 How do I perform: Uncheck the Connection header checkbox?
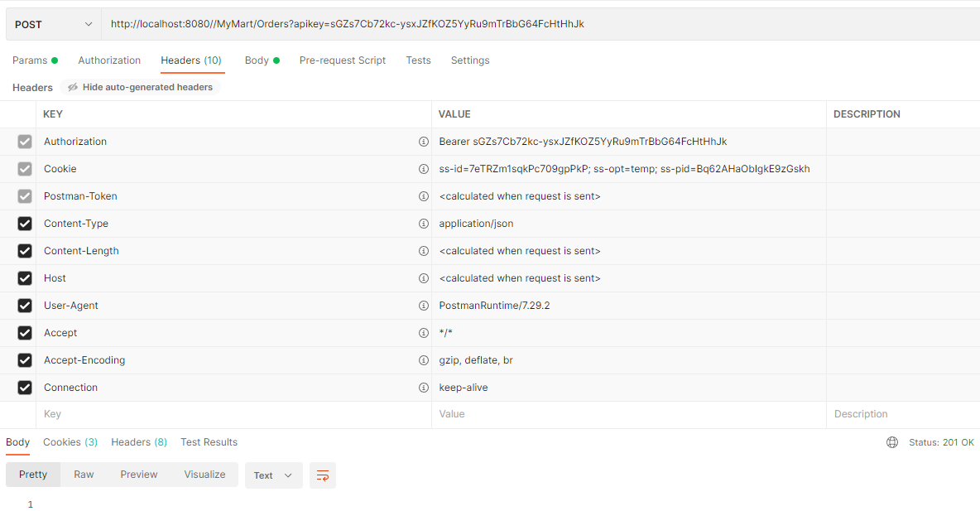point(25,388)
